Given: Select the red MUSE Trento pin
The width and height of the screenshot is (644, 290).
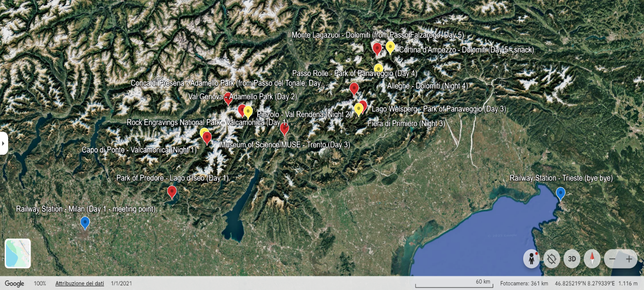Looking at the screenshot, I should coord(284,128).
